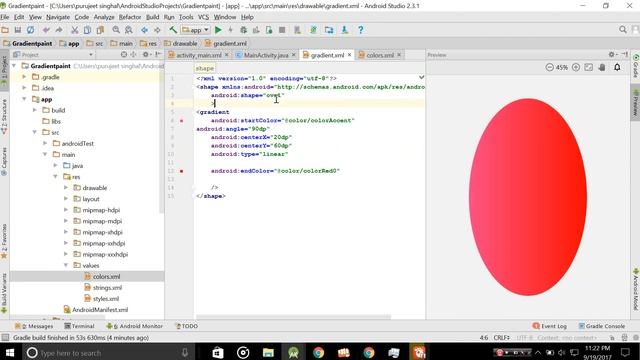Navigate Back with the blue arrow
This screenshot has width=640, height=360.
(x=144, y=30)
